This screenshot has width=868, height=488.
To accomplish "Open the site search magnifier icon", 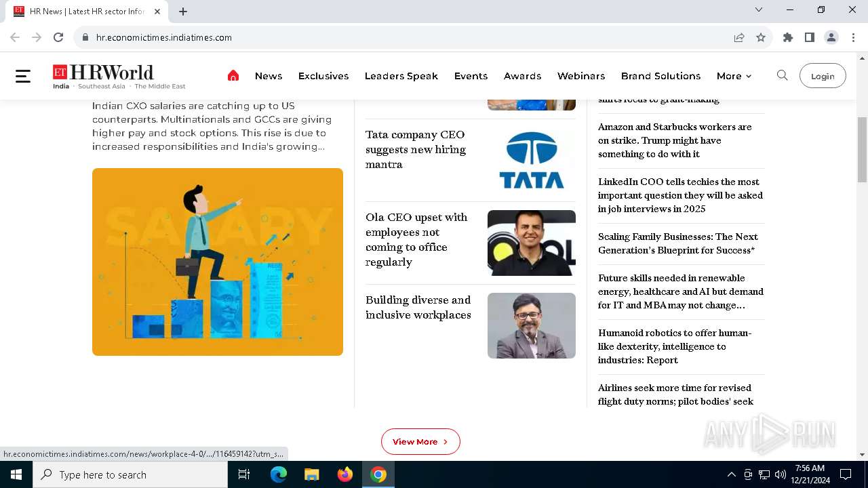I will (782, 75).
